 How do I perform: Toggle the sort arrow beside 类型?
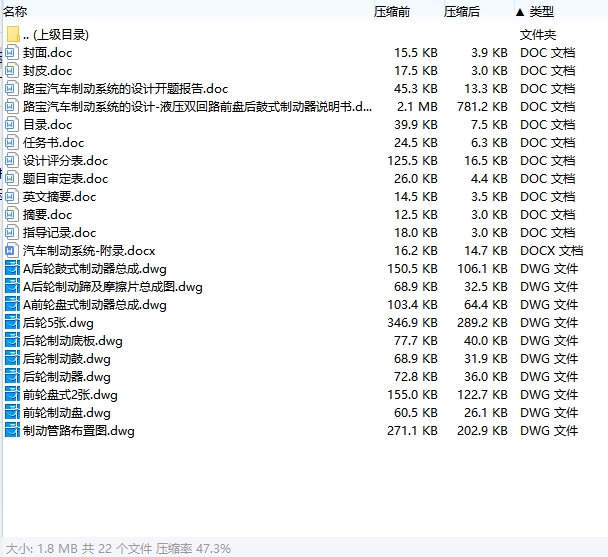520,12
